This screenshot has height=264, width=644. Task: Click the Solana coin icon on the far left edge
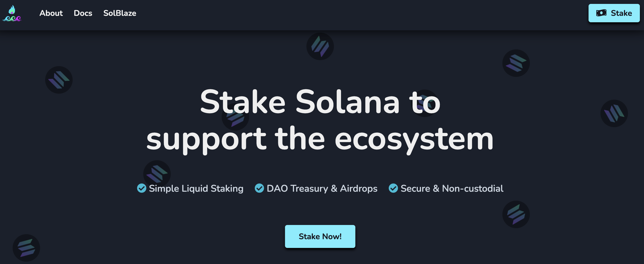(x=59, y=80)
